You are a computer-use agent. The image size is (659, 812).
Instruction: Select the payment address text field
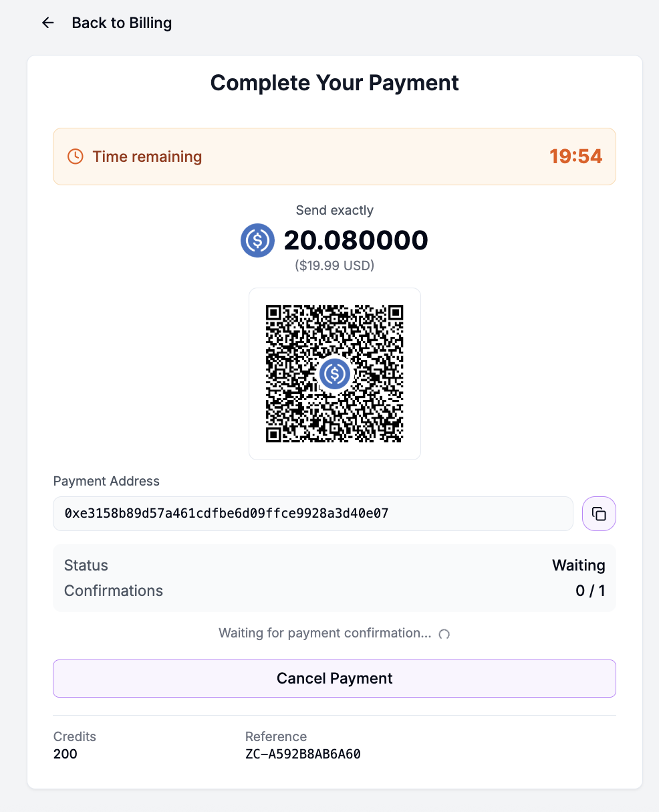coord(312,514)
